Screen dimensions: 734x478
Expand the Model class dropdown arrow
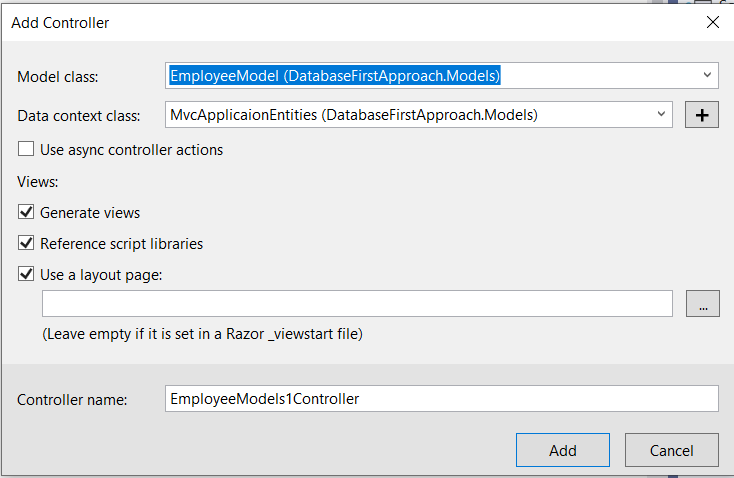click(707, 75)
